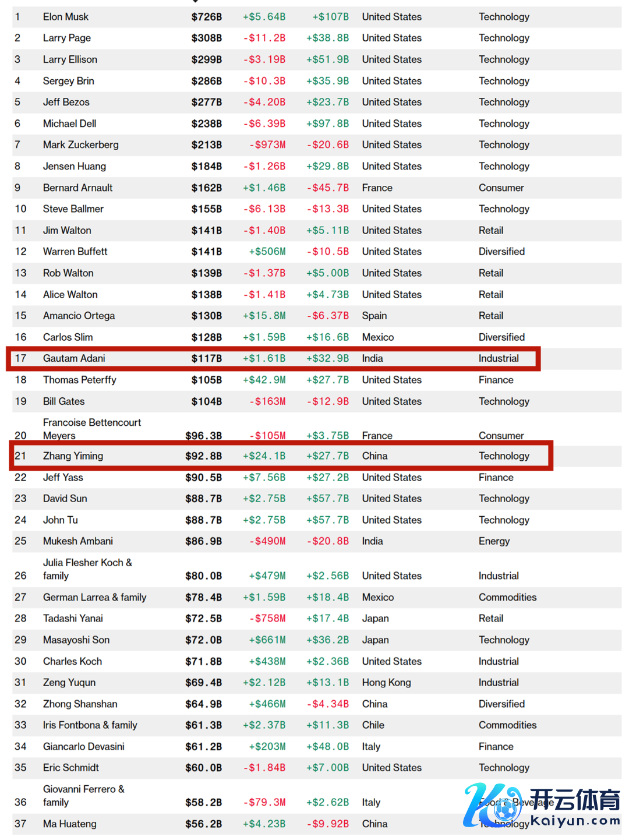The image size is (629, 840).
Task: Click Bill Gates' name
Action: click(64, 401)
